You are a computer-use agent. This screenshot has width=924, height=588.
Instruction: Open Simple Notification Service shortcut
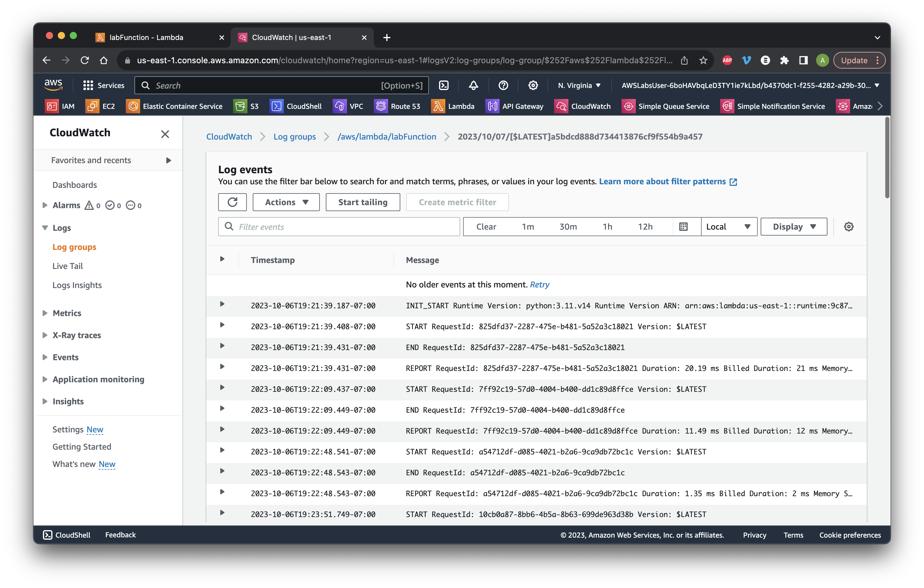[772, 106]
